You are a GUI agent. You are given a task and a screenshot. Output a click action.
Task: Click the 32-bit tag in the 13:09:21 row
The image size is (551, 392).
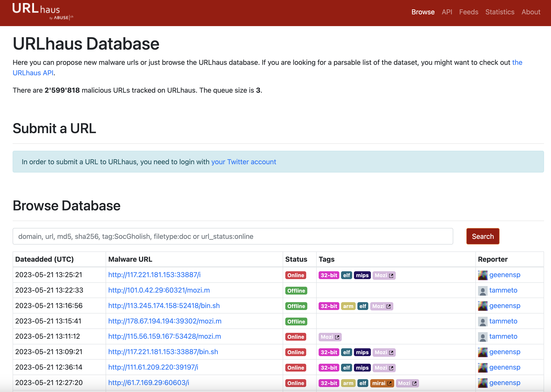(329, 352)
